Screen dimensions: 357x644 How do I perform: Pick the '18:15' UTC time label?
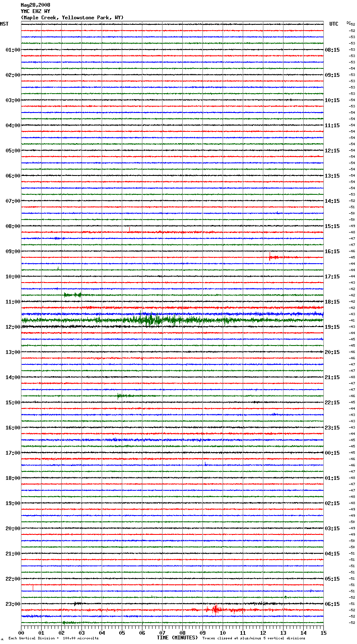tap(332, 302)
